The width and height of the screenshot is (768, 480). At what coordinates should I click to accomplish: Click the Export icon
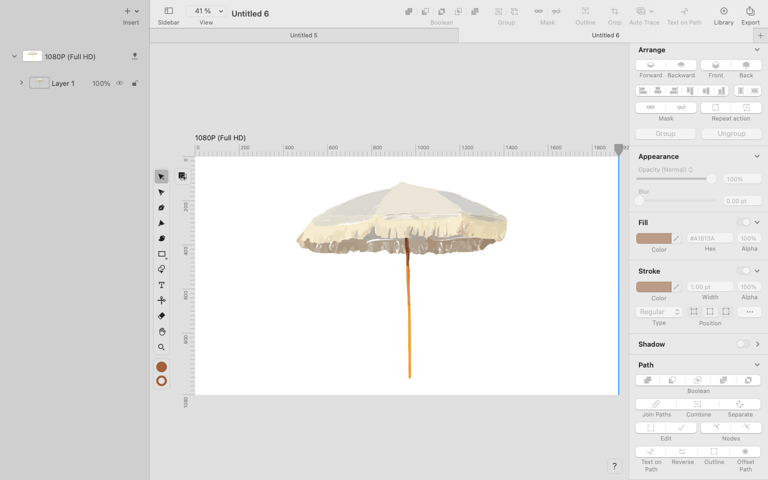point(750,15)
